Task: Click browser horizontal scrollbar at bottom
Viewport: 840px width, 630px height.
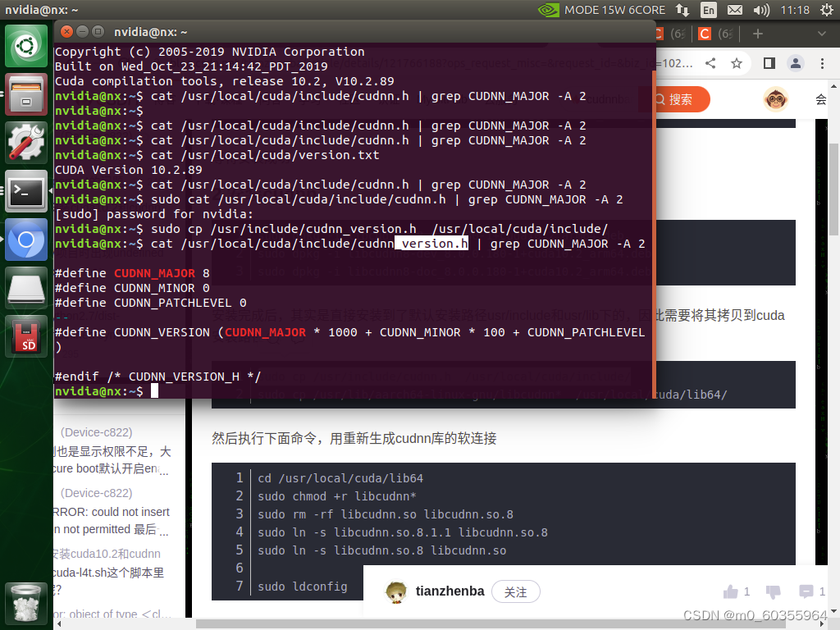Action: 491,624
